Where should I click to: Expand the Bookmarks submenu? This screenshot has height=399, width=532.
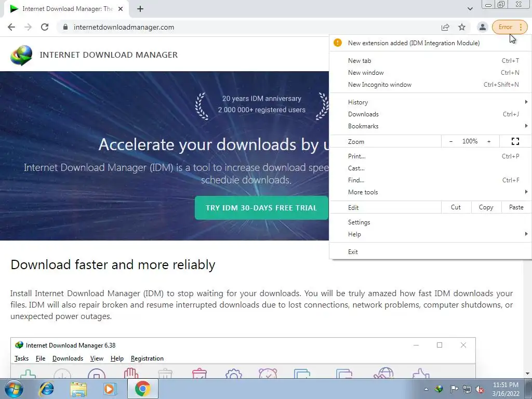click(430, 126)
